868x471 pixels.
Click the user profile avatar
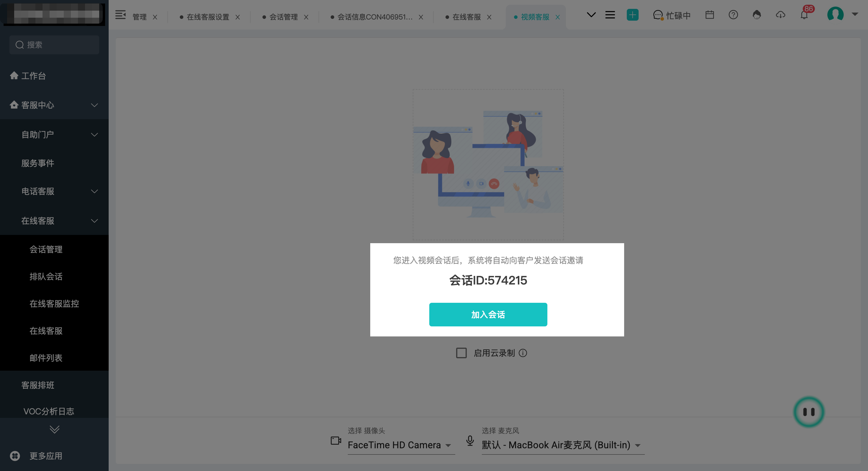pos(835,14)
